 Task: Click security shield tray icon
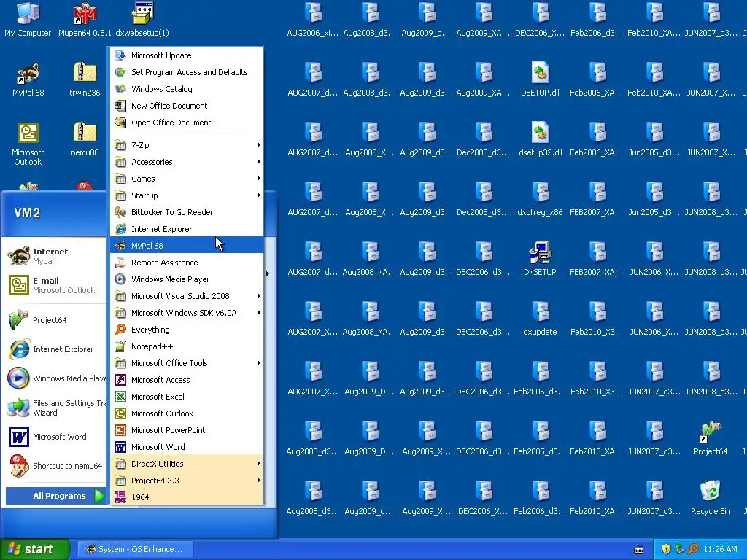pyautogui.click(x=666, y=549)
